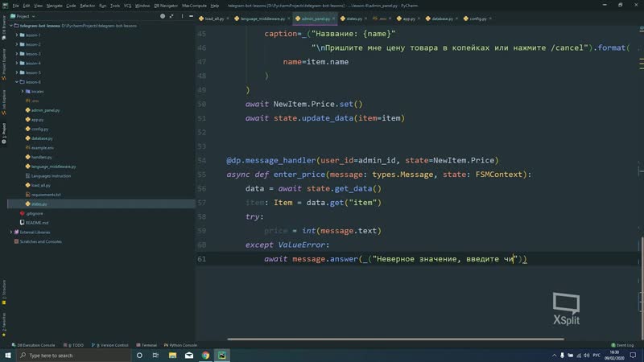Toggle the Structure side tool button
This screenshot has height=362, width=644.
click(4, 292)
